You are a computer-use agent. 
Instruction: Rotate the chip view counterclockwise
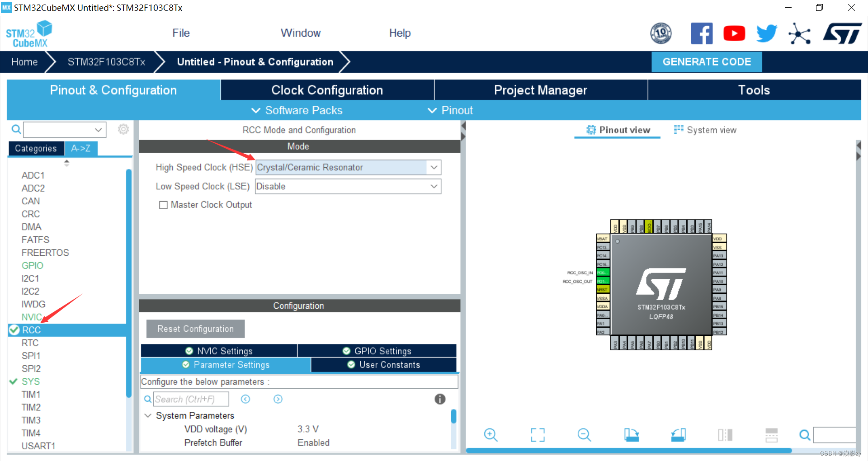678,435
